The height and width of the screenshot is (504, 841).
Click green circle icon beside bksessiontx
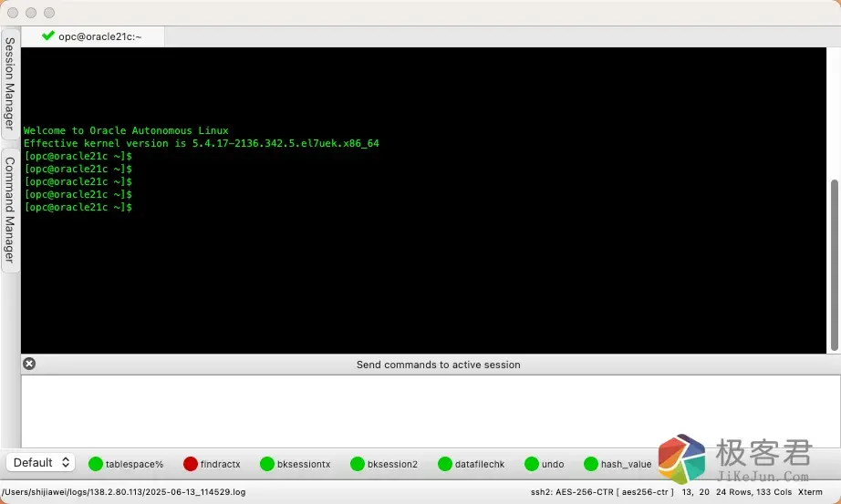tap(267, 464)
